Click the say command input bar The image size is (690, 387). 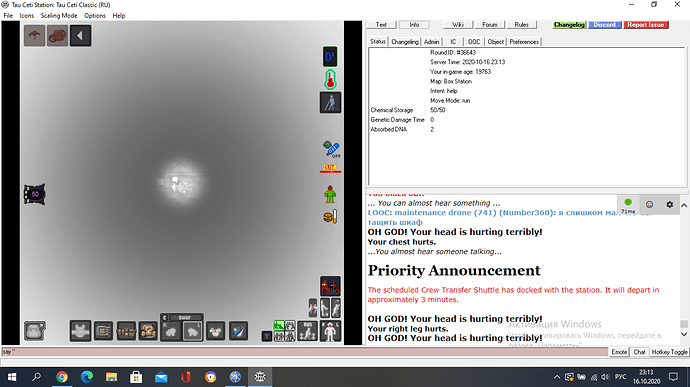click(x=304, y=352)
